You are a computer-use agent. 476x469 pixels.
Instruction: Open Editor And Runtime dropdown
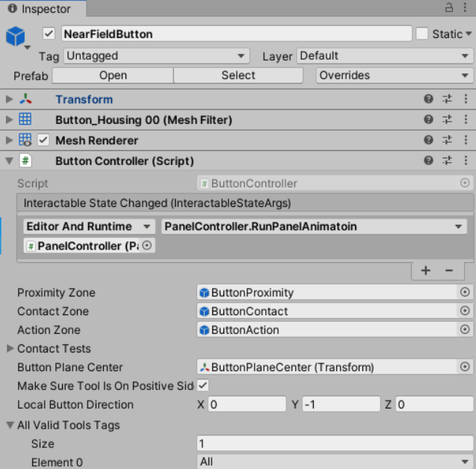pos(89,226)
